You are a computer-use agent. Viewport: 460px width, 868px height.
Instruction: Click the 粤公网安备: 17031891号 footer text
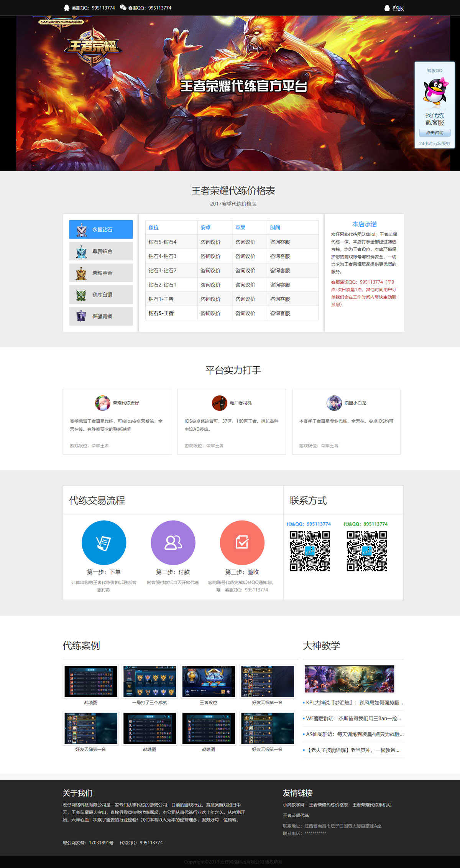point(88,843)
